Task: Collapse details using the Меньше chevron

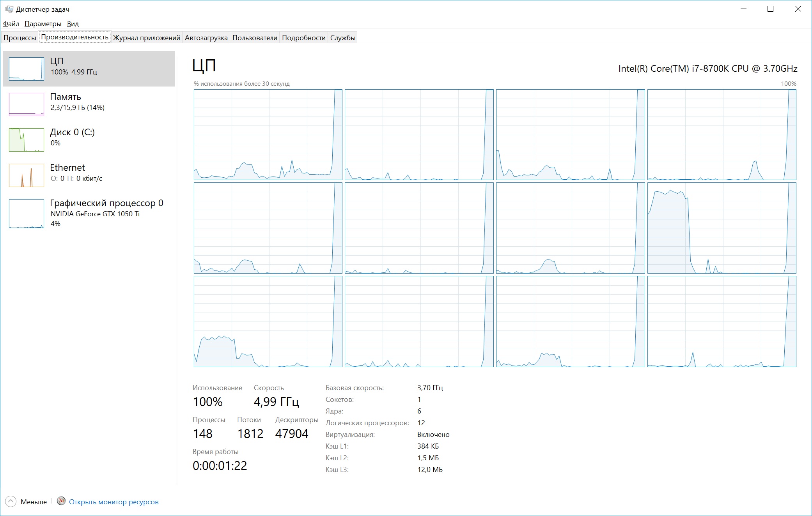Action: (x=11, y=502)
